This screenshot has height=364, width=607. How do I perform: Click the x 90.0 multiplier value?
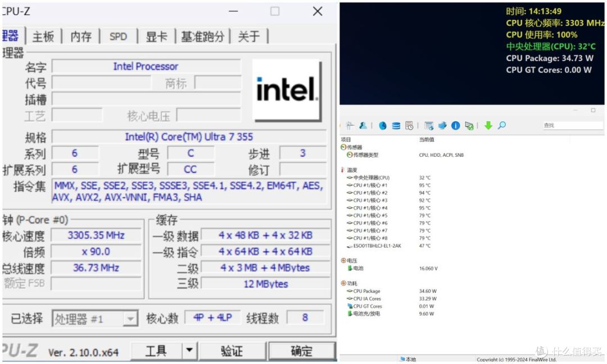[96, 252]
